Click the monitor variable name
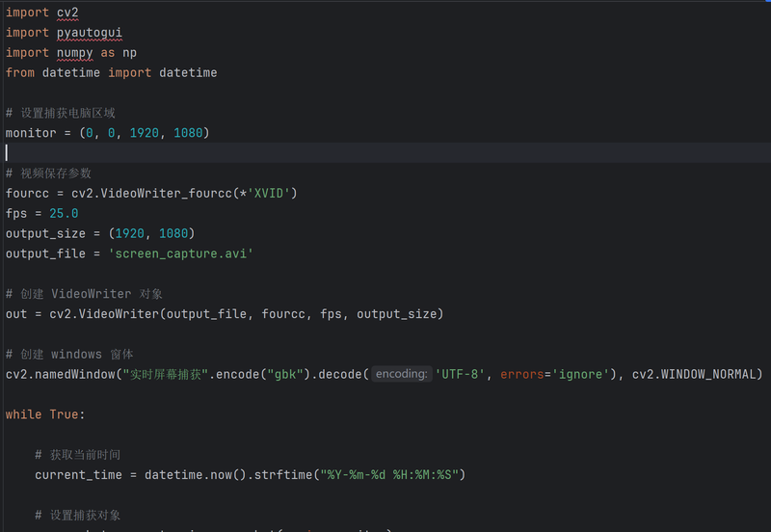771x532 pixels. 31,132
